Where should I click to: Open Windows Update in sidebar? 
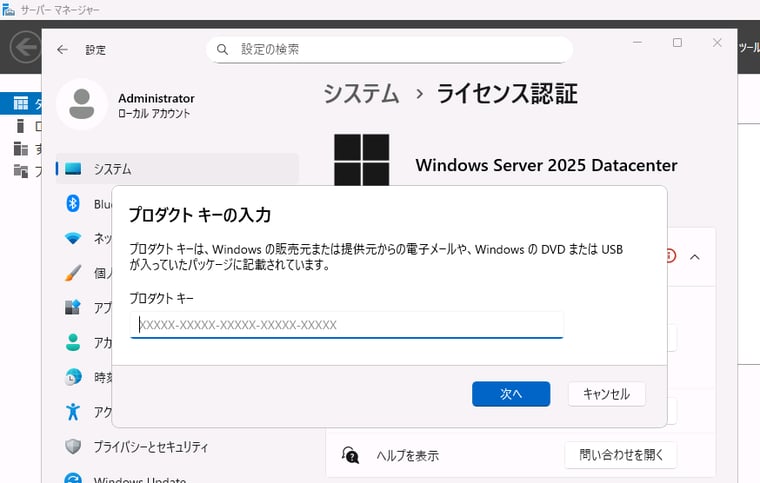(x=140, y=480)
